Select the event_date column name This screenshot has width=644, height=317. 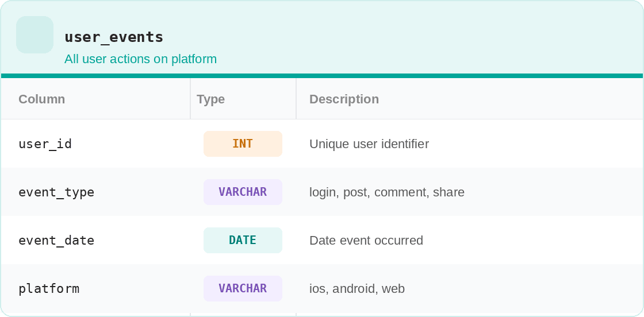point(56,240)
